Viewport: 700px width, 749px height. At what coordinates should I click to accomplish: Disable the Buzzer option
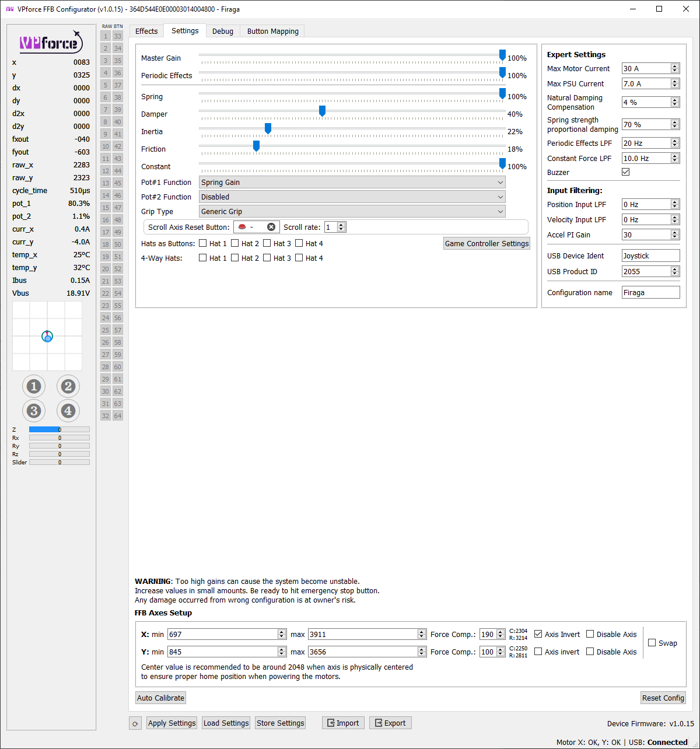[625, 171]
